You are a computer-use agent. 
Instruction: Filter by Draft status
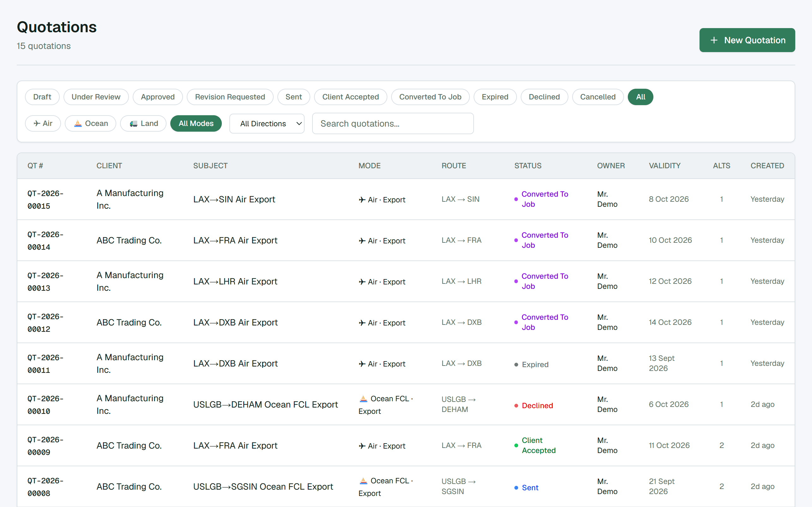42,97
